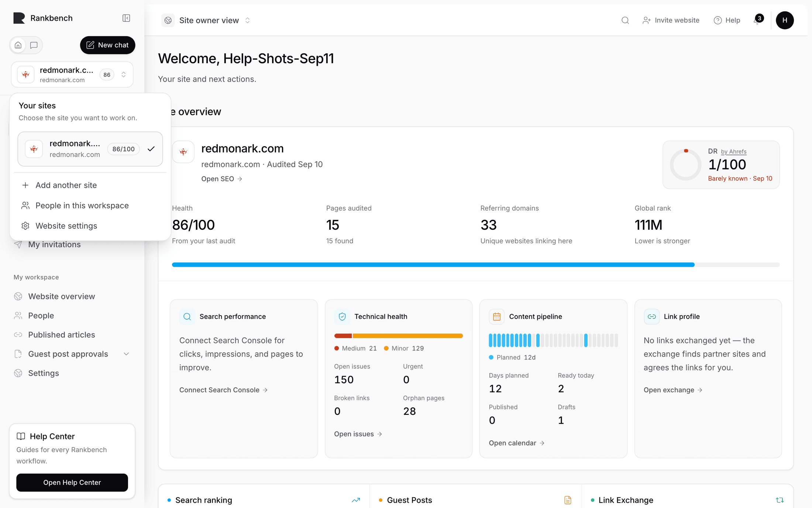The image size is (812, 508).
Task: Click Open Help Center button
Action: click(x=72, y=483)
